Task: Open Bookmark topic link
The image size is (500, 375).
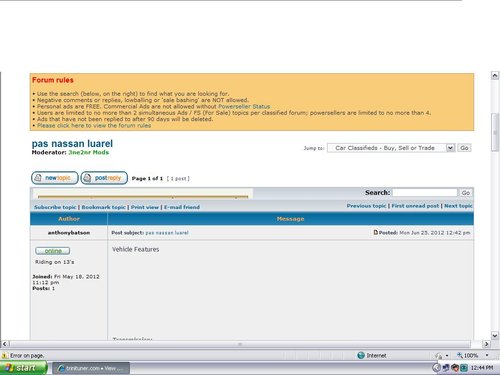Action: click(x=103, y=207)
